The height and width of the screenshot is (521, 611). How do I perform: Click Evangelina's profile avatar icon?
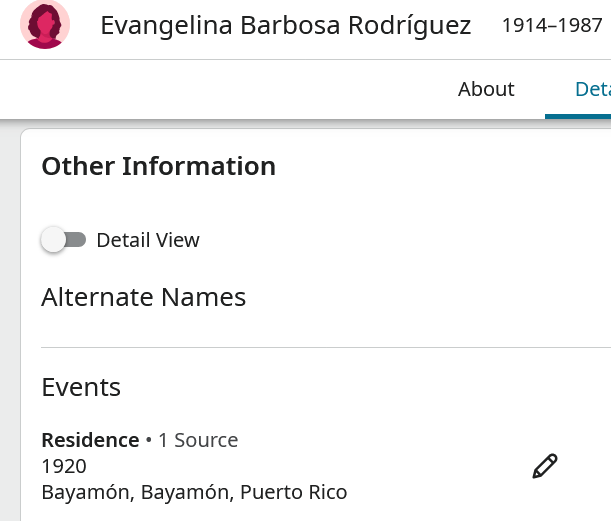point(45,26)
